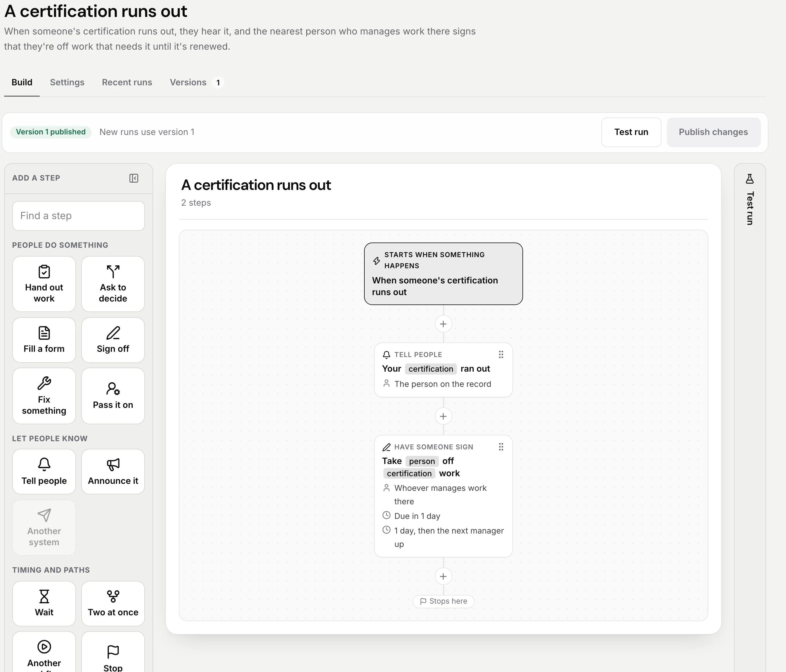The height and width of the screenshot is (672, 786).
Task: Click the pencil icon on Have Someone Sign
Action: pyautogui.click(x=386, y=447)
